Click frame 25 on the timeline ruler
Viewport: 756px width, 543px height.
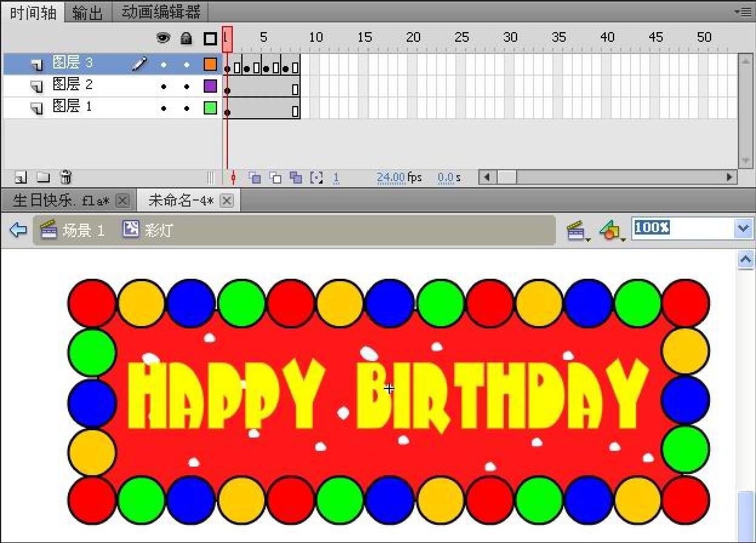tap(461, 38)
